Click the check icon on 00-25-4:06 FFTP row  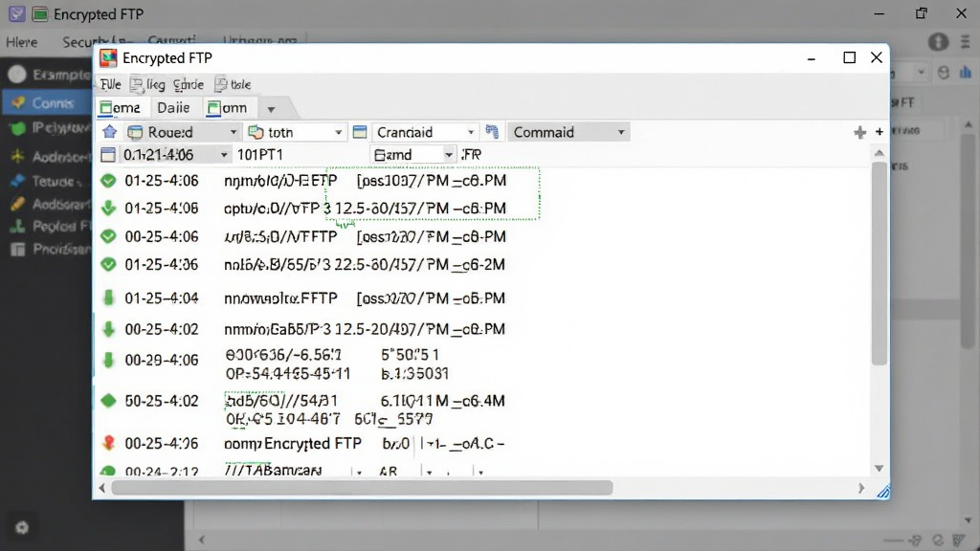(x=108, y=237)
